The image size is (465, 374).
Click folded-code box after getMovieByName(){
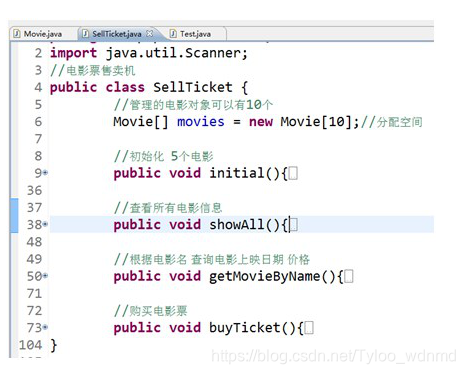(349, 276)
